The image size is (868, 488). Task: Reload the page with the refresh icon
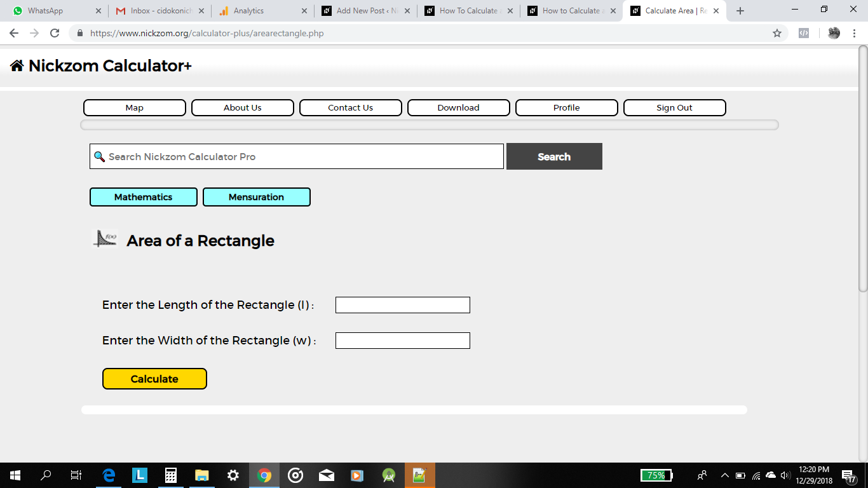(55, 33)
